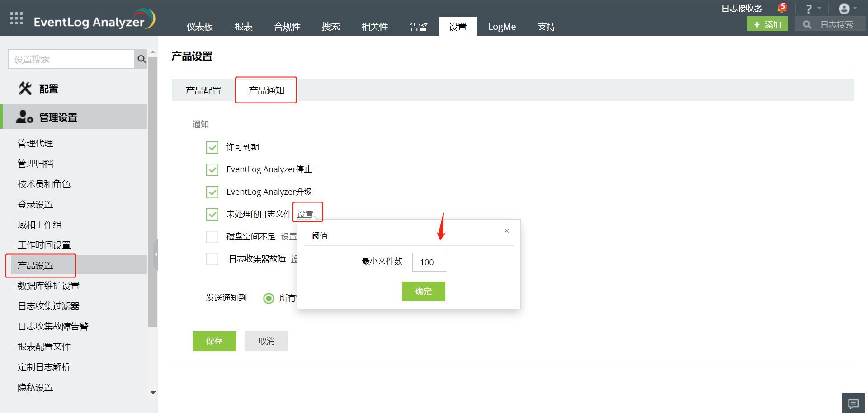Click the sidebar vertical scrollbar thumb

153,192
